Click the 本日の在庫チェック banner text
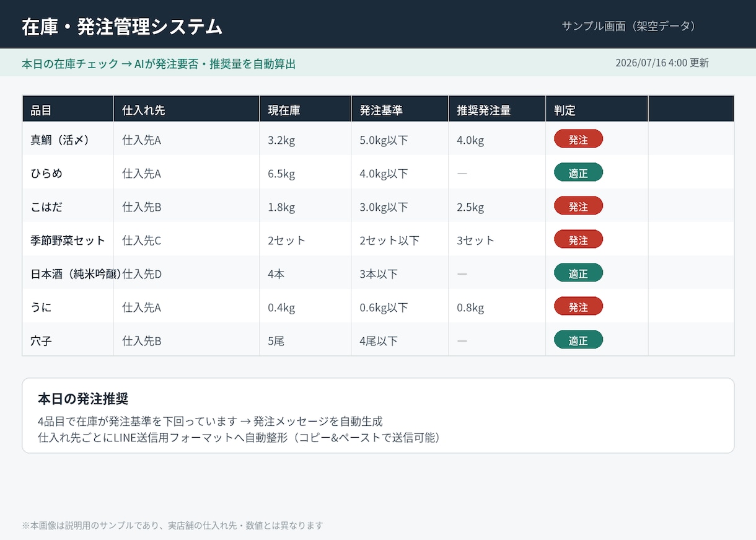The width and height of the screenshot is (756, 540). (159, 63)
